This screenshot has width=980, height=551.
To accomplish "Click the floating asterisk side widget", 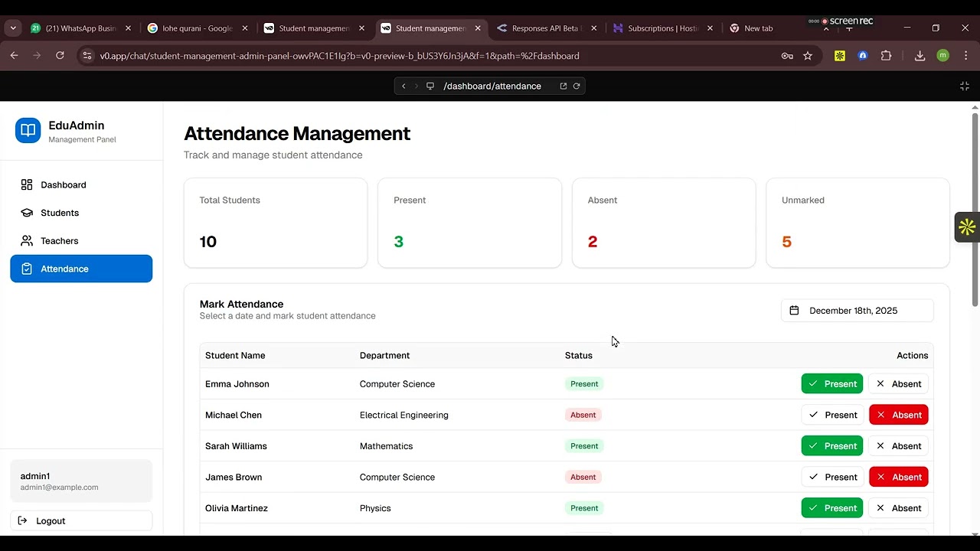I will [x=967, y=227].
